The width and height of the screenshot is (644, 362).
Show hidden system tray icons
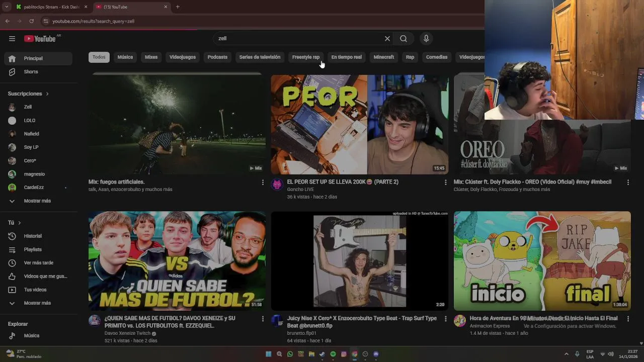(566, 354)
